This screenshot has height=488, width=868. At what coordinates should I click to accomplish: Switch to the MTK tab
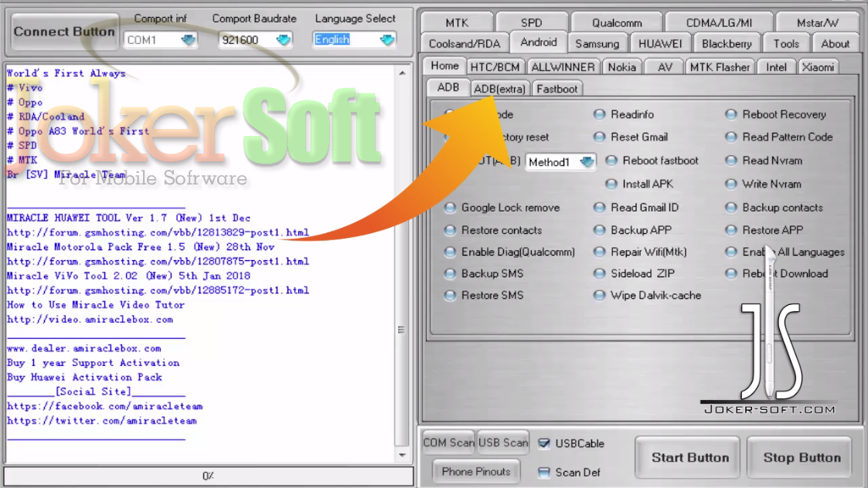click(x=457, y=22)
